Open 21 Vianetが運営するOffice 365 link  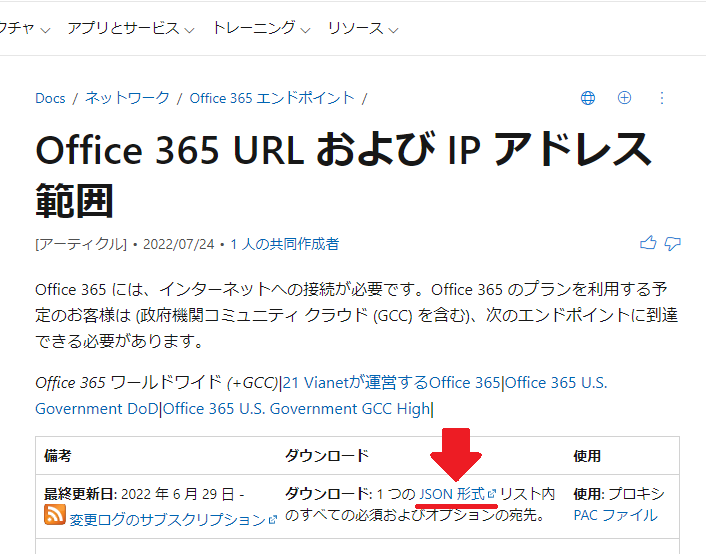392,383
